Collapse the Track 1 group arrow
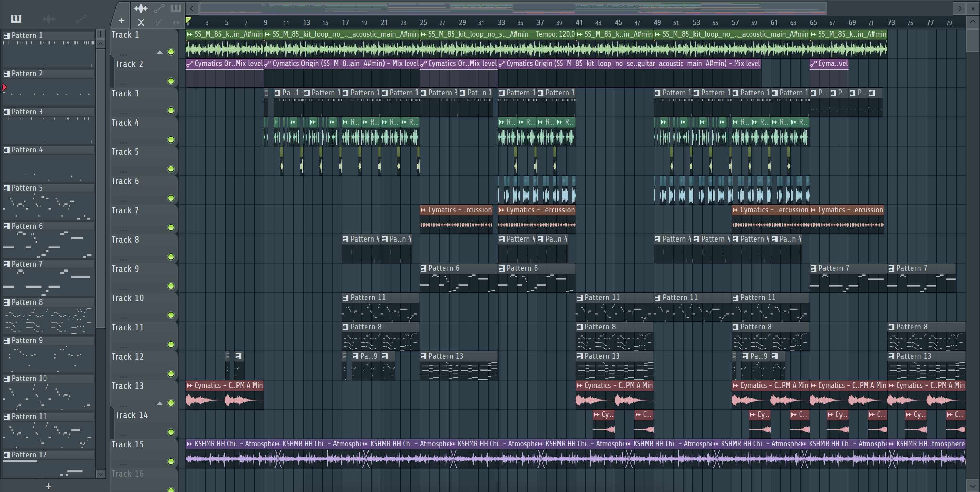Viewport: 980px width, 492px height. click(x=160, y=52)
